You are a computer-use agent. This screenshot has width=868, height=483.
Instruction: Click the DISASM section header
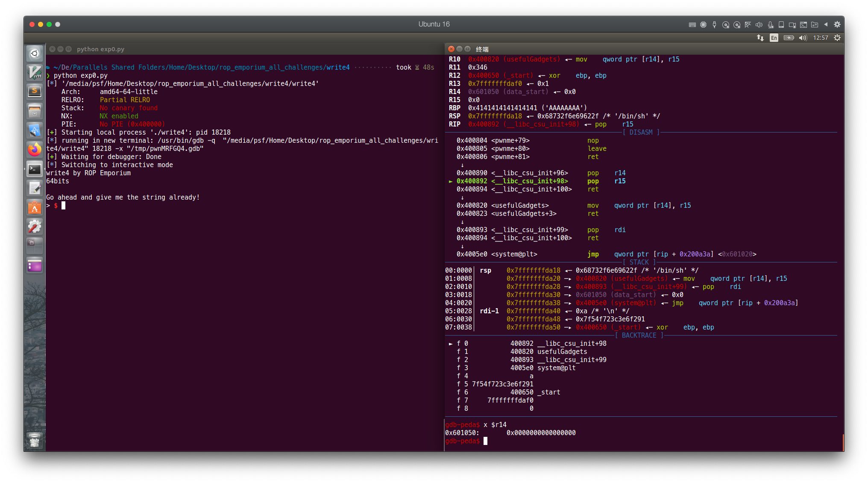tap(641, 133)
